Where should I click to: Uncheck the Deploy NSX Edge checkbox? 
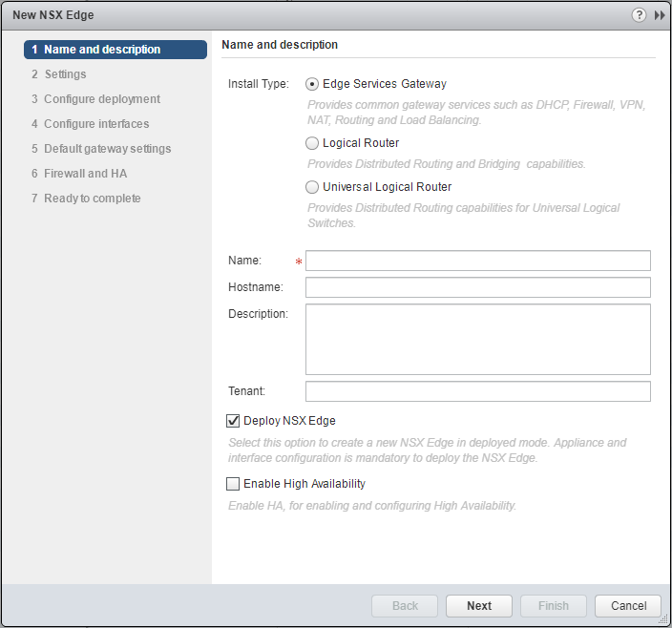tap(234, 421)
